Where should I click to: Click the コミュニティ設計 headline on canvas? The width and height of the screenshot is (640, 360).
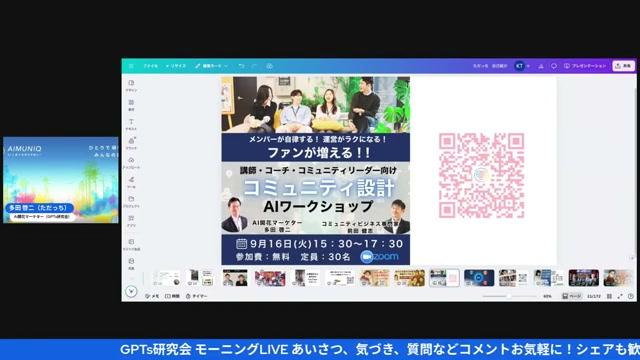pyautogui.click(x=319, y=188)
